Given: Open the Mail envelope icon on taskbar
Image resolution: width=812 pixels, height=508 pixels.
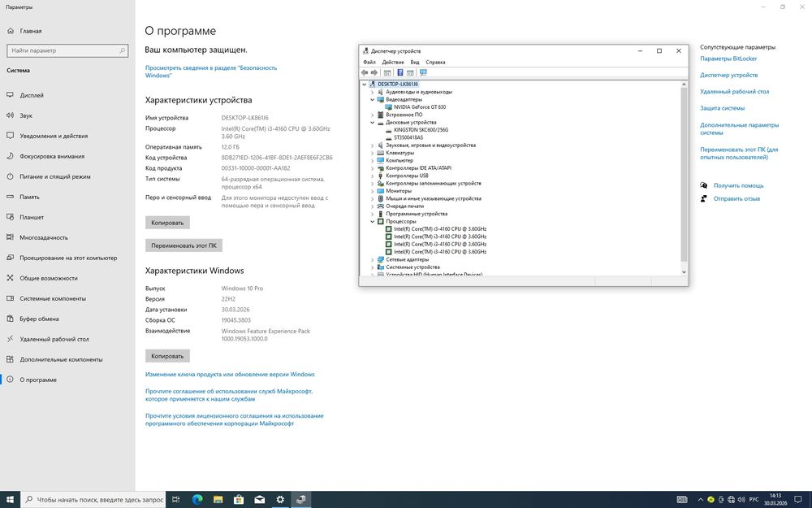Looking at the screenshot, I should (x=260, y=500).
